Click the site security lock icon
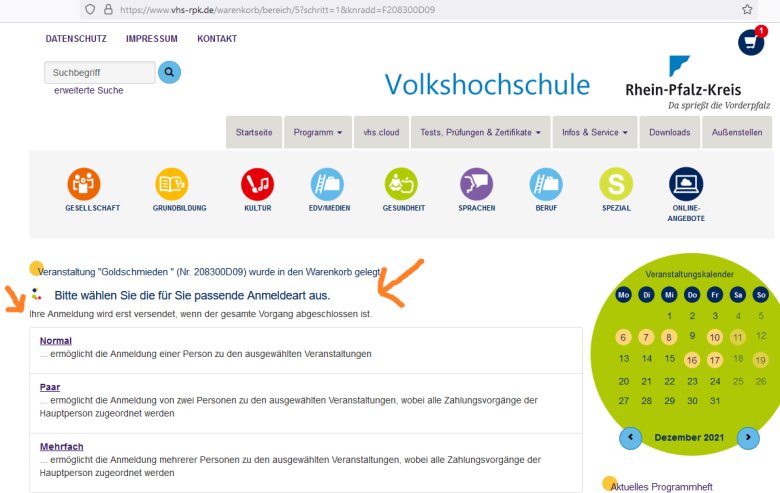Screen dimensions: 780x493 click(108, 9)
